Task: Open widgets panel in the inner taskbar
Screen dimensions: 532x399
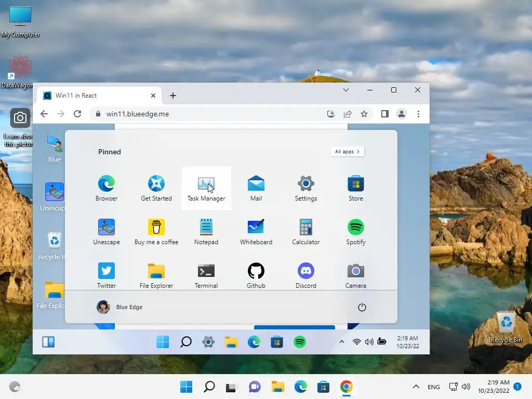Action: 48,342
